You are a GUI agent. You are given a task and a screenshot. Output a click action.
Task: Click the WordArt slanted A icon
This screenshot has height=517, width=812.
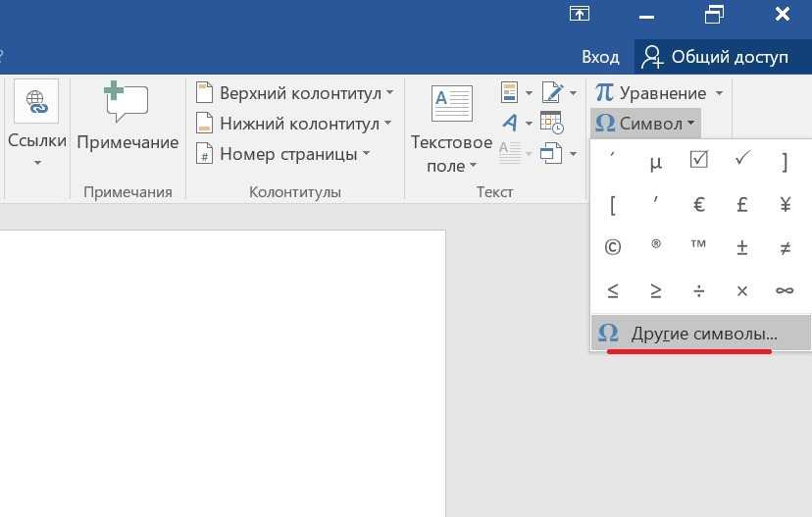pyautogui.click(x=510, y=123)
